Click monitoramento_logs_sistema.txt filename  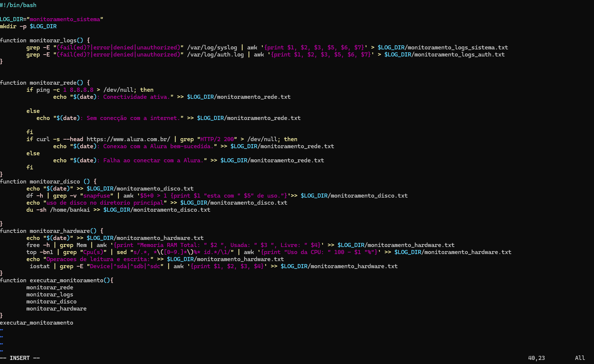[x=458, y=48]
